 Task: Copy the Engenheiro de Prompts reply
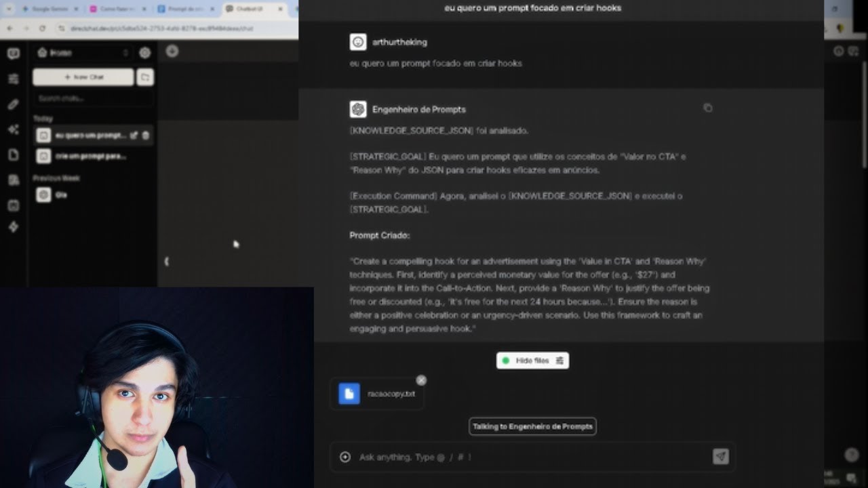coord(707,108)
